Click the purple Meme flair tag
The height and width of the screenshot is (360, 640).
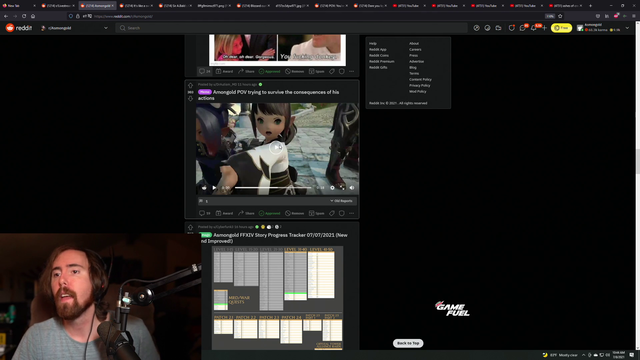point(204,92)
